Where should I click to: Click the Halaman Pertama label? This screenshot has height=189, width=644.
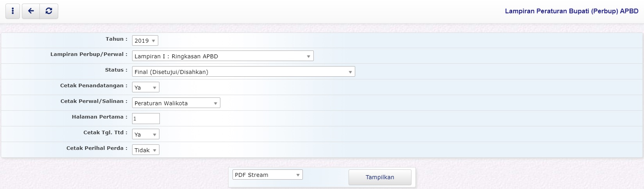point(99,117)
